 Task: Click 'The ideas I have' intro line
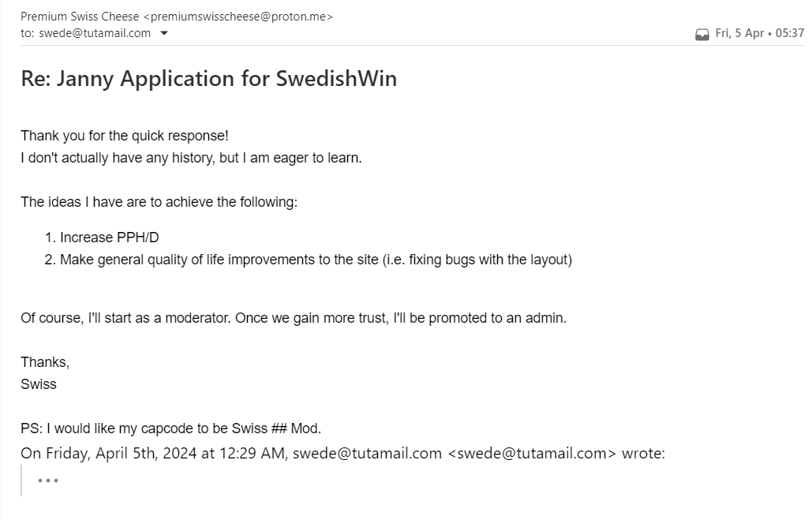(x=159, y=202)
